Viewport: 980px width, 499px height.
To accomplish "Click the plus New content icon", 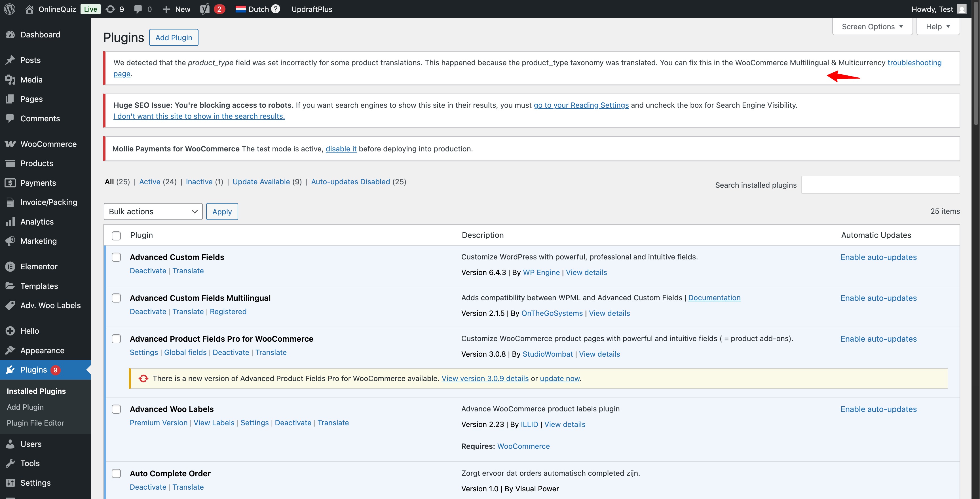I will (166, 9).
